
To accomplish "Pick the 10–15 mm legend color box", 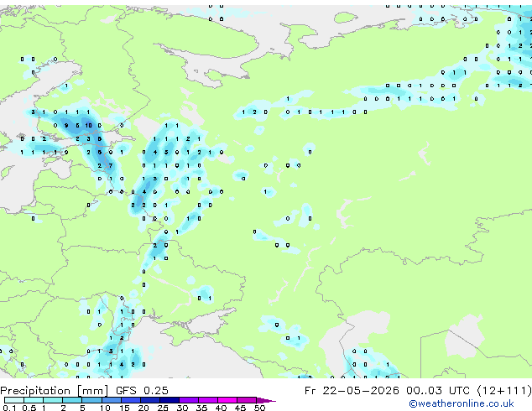I will [x=111, y=400].
